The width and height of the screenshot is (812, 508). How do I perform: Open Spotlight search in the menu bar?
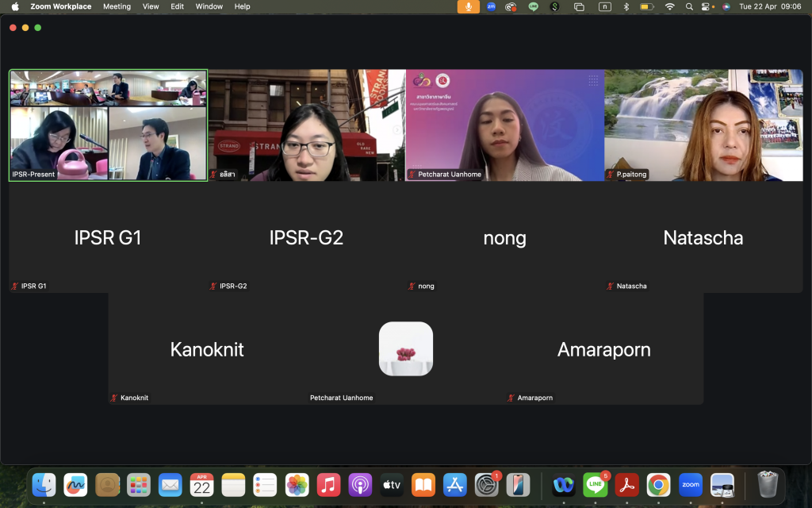point(688,6)
